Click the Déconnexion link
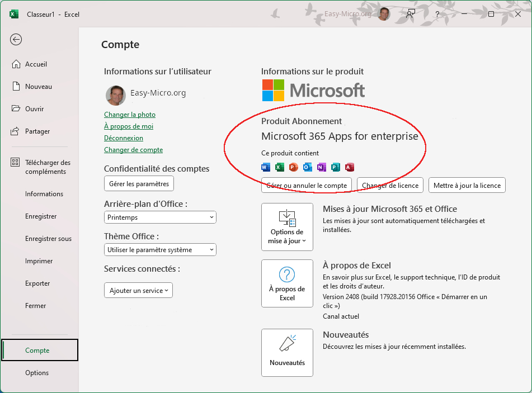532x393 pixels. (124, 138)
